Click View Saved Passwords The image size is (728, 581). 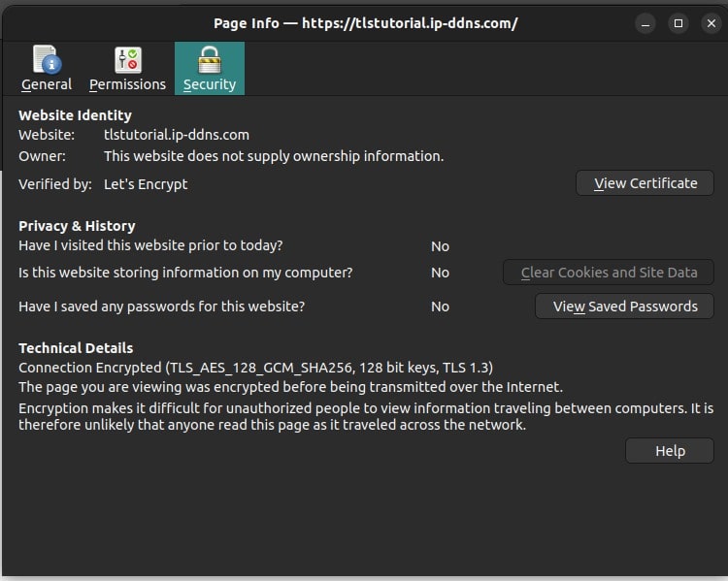624,307
